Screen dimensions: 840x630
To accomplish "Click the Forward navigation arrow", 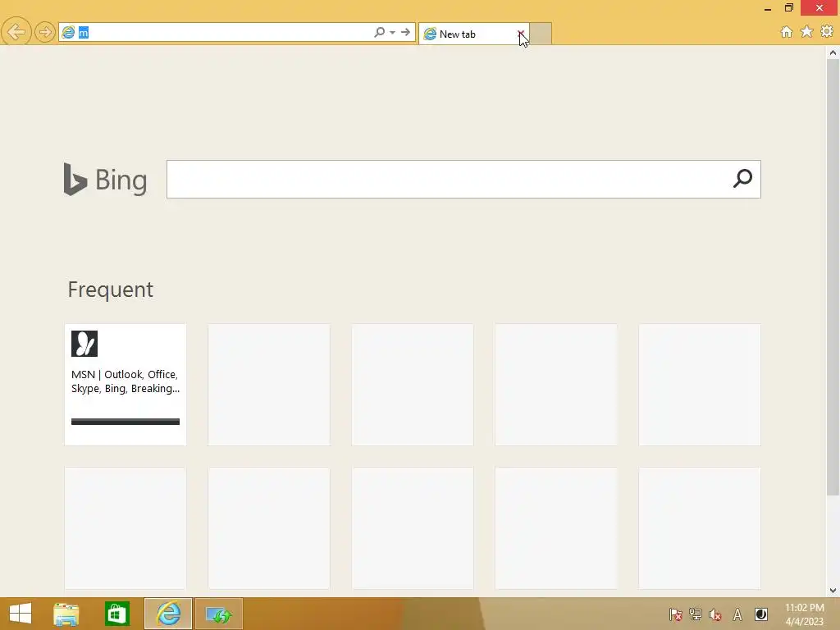I will [45, 32].
